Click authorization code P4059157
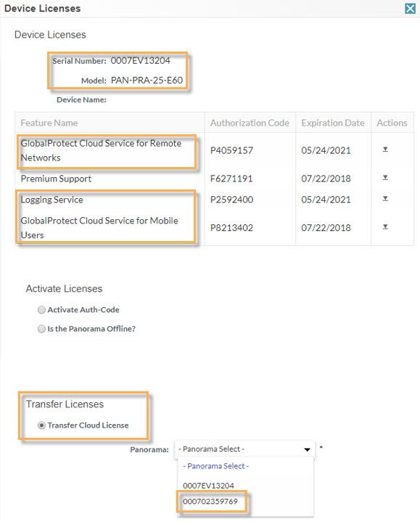Viewport: 420px width, 522px height. click(231, 150)
